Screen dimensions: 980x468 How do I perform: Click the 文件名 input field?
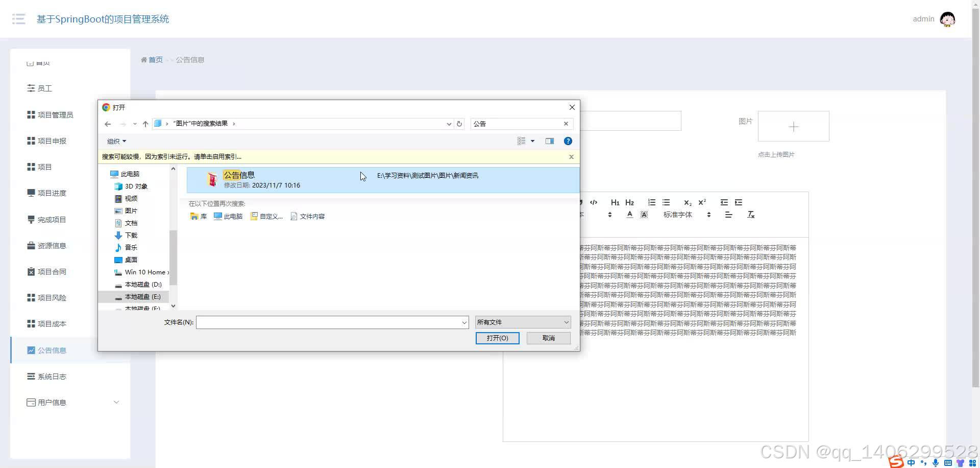(329, 322)
